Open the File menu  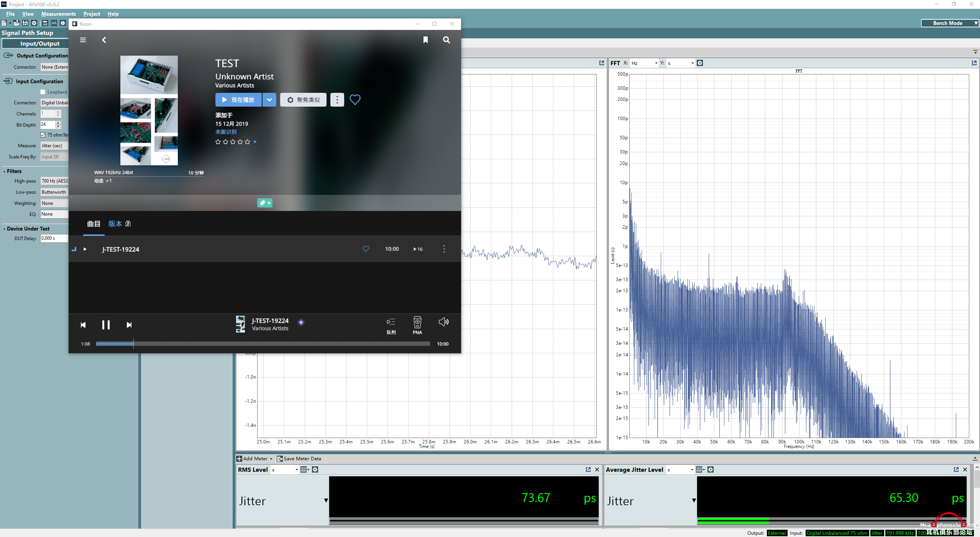pyautogui.click(x=10, y=14)
